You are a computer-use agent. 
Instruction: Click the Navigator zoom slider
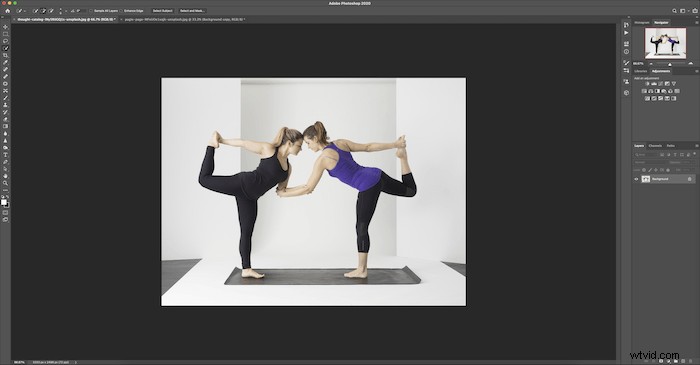point(671,64)
